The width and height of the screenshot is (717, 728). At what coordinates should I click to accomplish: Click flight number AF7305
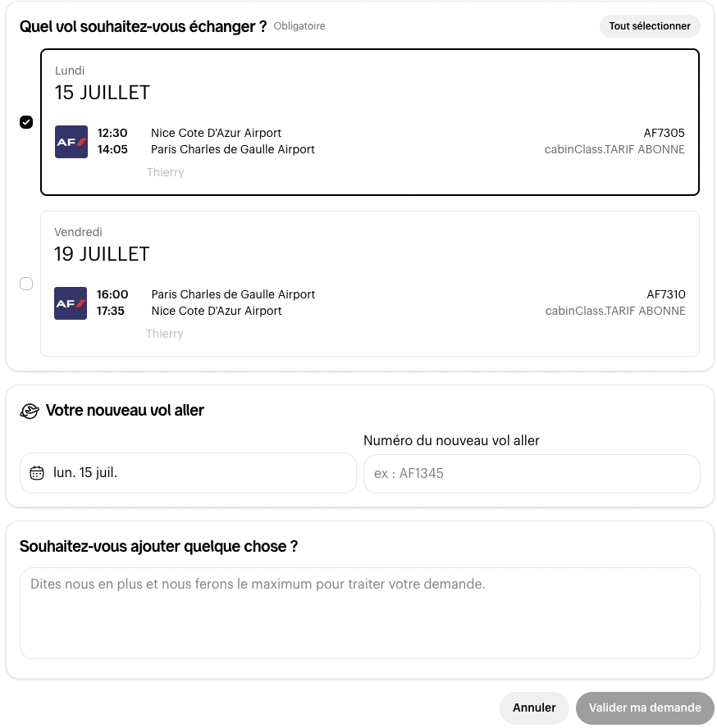[x=664, y=134]
